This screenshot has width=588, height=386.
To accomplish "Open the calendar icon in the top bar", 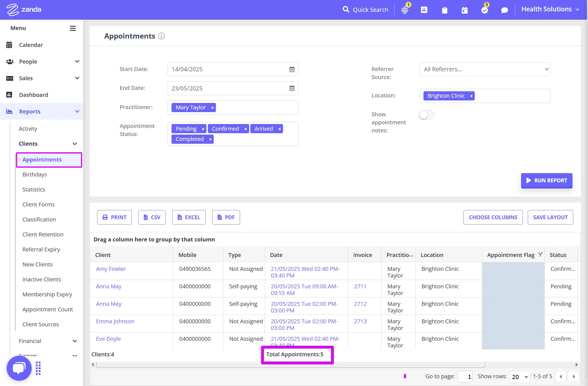I will 465,10.
